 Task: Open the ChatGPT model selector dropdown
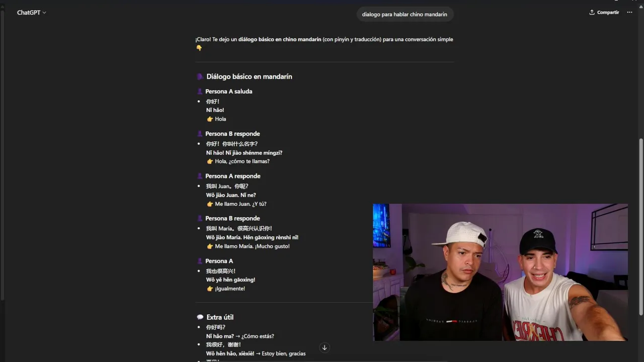[x=31, y=13]
